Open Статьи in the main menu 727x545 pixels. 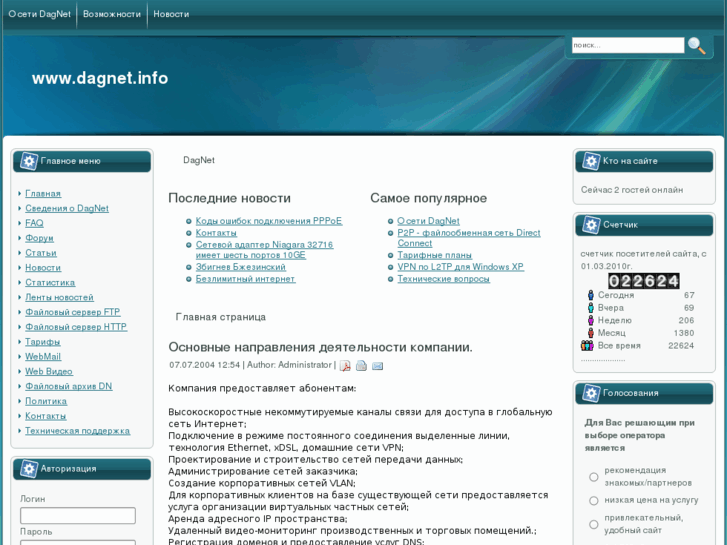pyautogui.click(x=41, y=253)
